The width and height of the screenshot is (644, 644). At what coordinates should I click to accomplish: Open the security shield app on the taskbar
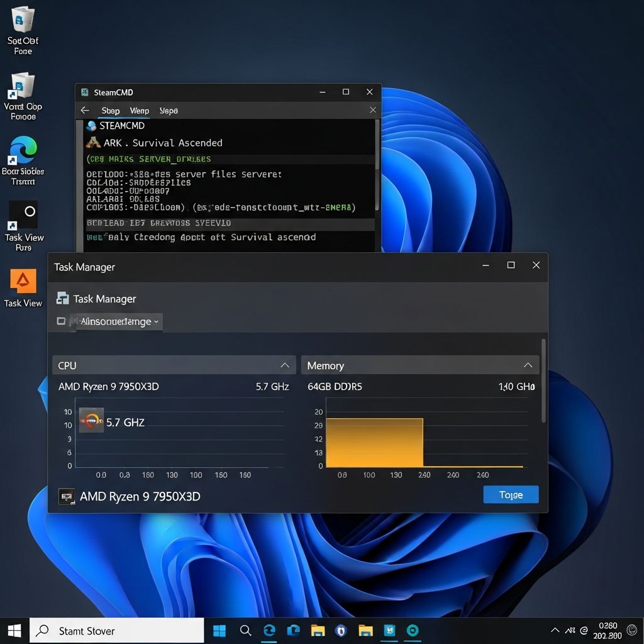click(340, 630)
